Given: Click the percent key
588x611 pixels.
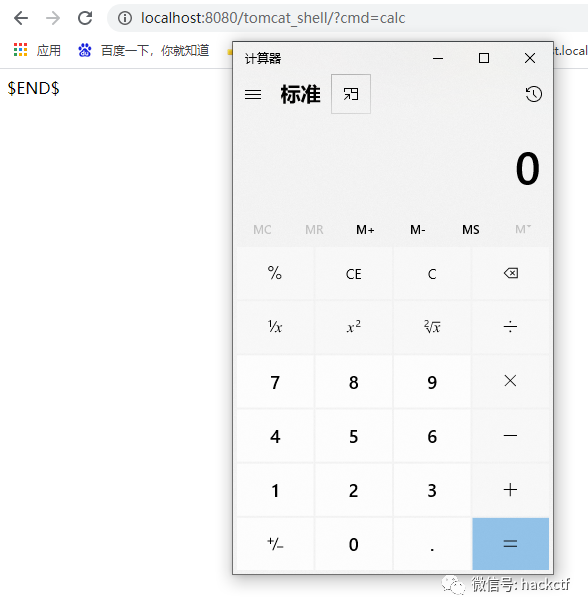Looking at the screenshot, I should point(275,273).
